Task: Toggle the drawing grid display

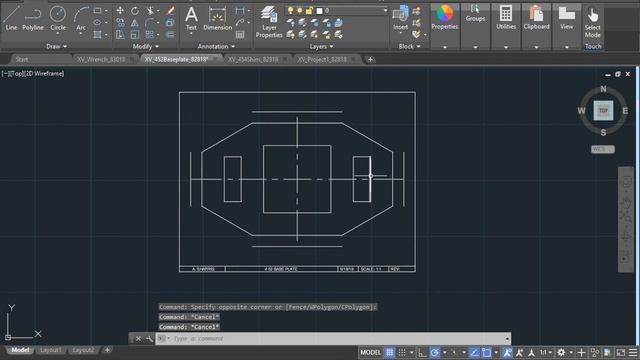Action: pyautogui.click(x=390, y=352)
